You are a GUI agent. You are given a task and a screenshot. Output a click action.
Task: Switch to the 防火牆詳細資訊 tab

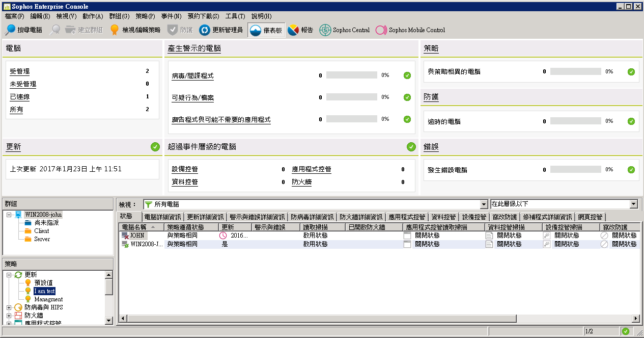pos(362,217)
